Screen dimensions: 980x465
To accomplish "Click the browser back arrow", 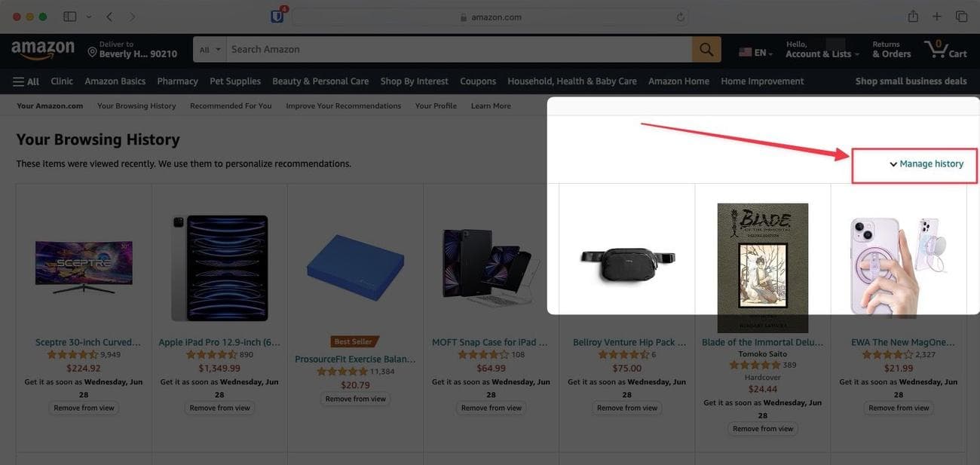I will [x=109, y=17].
